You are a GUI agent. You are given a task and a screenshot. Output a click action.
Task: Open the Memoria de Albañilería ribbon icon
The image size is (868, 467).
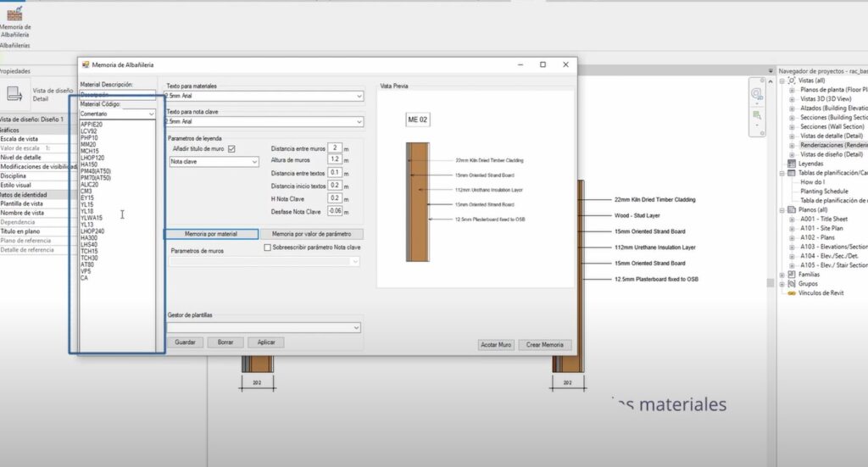tap(14, 14)
